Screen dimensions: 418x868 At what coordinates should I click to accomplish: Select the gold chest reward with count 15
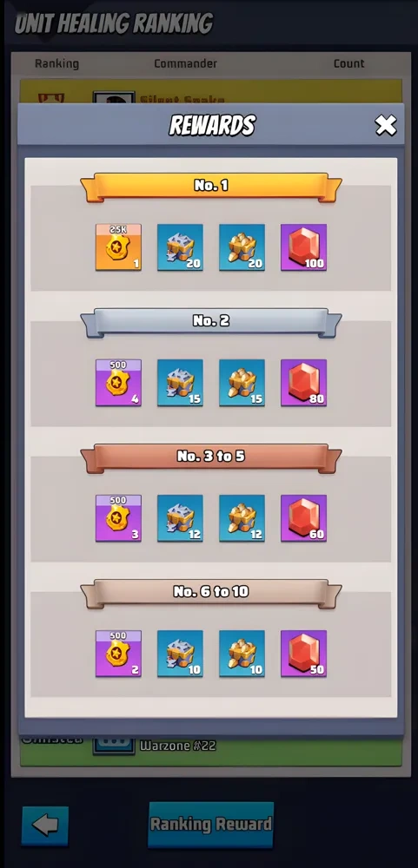click(x=242, y=383)
